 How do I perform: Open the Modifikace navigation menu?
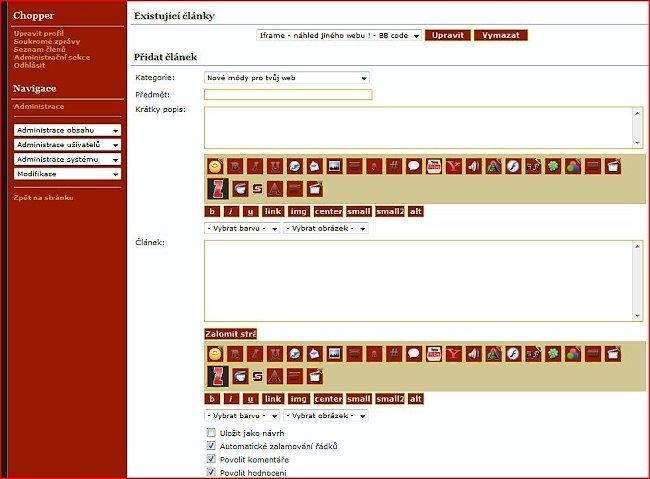pos(68,173)
